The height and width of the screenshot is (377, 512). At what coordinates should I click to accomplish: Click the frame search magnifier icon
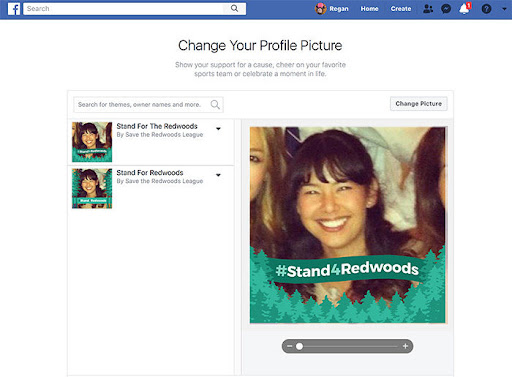(215, 105)
